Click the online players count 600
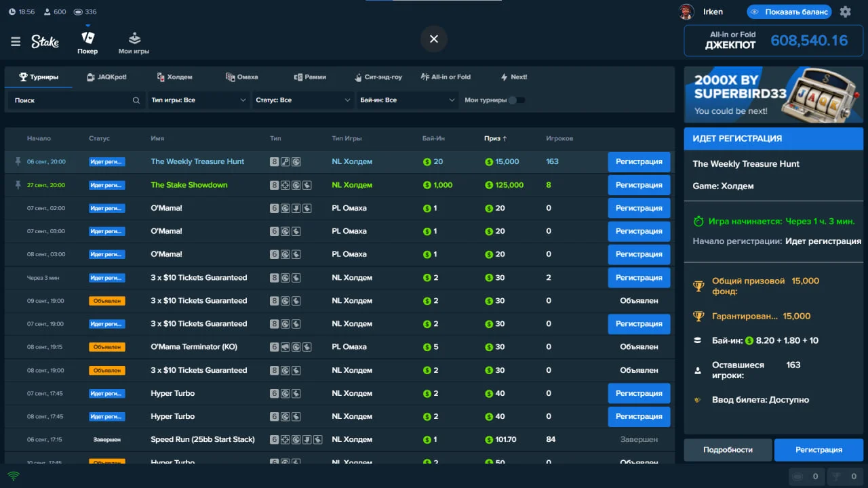 click(x=55, y=12)
